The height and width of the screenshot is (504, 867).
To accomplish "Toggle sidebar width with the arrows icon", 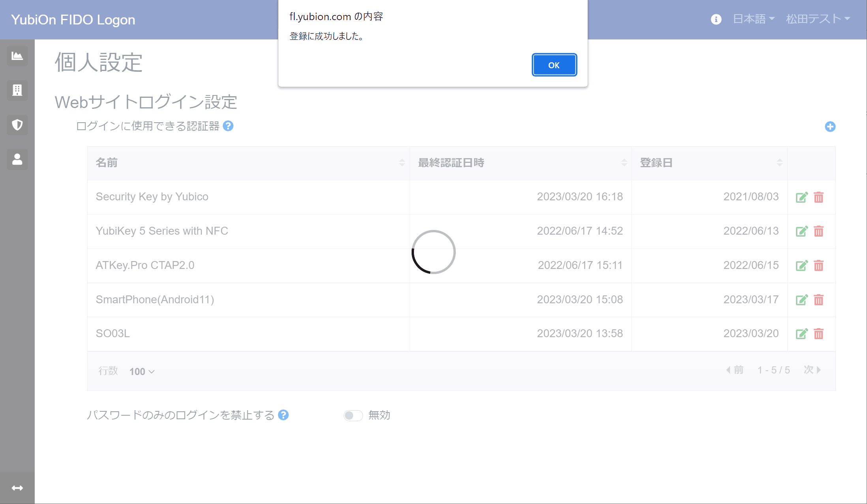I will click(x=17, y=488).
